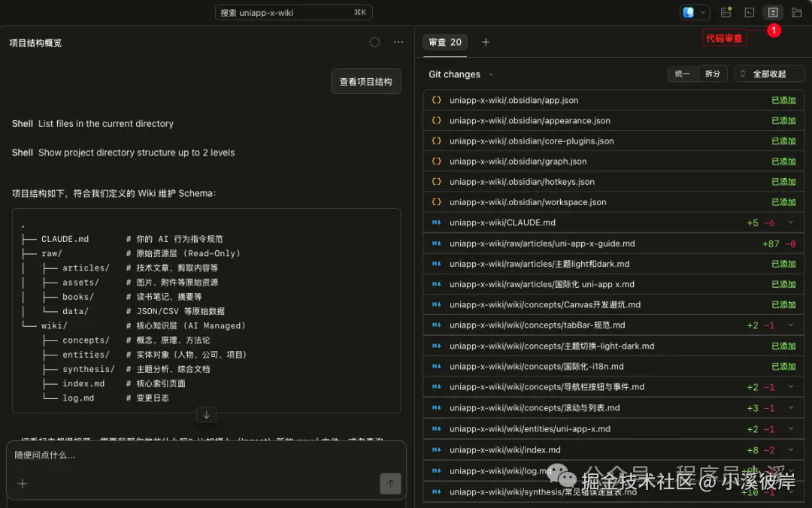This screenshot has width=812, height=508.
Task: Click the markdown icon of 滚动与列表.md
Action: point(437,407)
